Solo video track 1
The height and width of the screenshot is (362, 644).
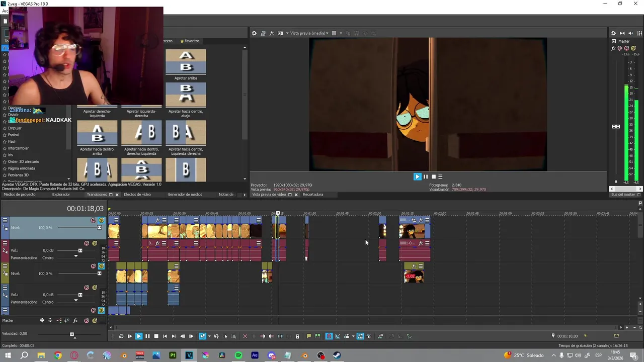(101, 220)
